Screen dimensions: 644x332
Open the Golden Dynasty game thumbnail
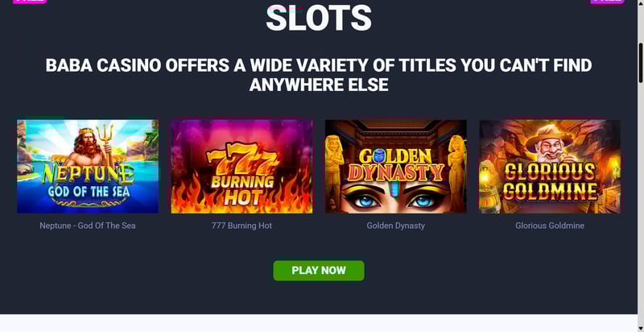(396, 167)
